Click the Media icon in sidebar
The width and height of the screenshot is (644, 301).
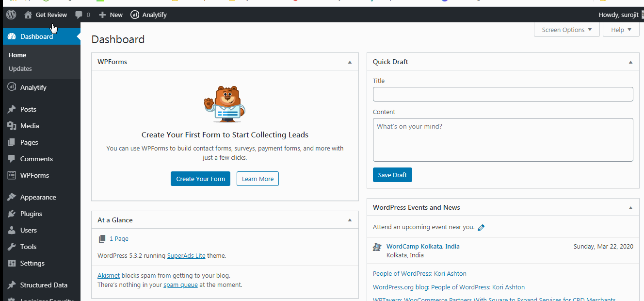[x=12, y=126]
